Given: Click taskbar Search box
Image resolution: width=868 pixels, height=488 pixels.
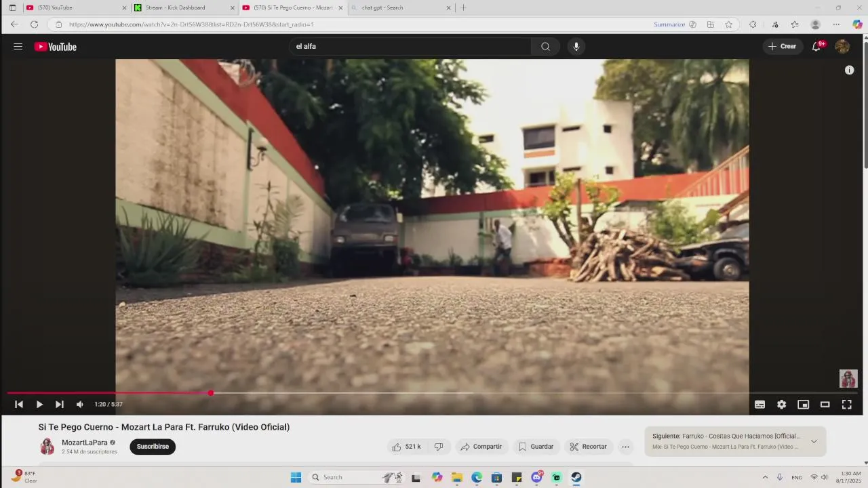Looking at the screenshot, I should 356,477.
